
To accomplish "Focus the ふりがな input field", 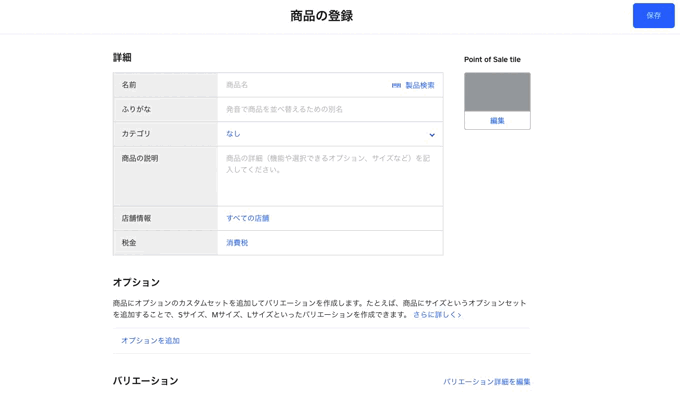I will (330, 109).
